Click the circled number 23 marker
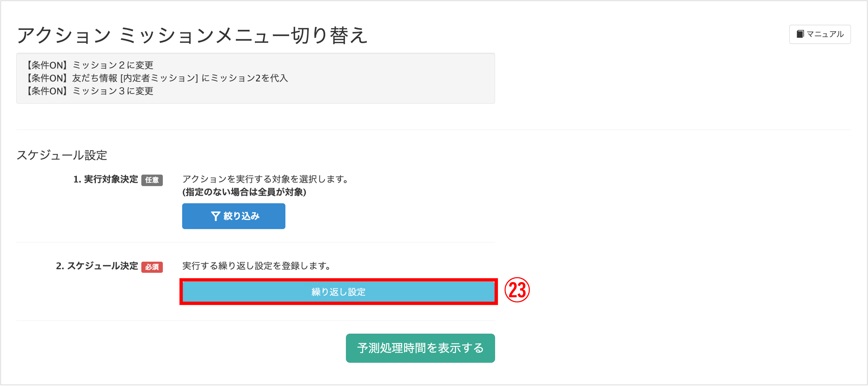 tap(517, 290)
